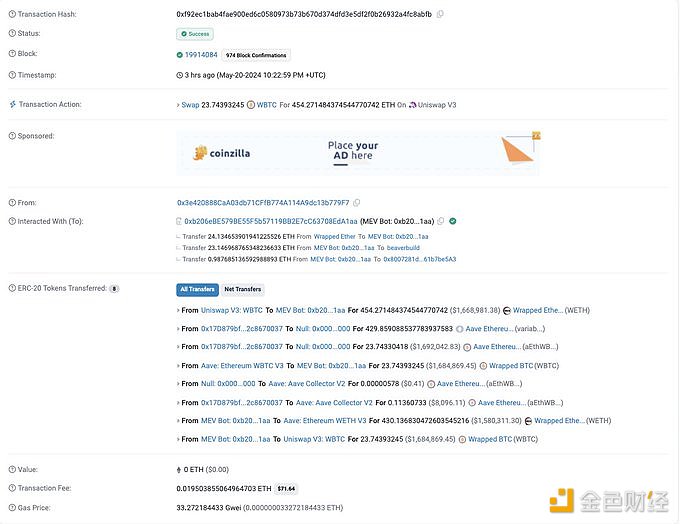The image size is (680, 524).
Task: Click the Transaction Hash help icon
Action: click(12, 14)
